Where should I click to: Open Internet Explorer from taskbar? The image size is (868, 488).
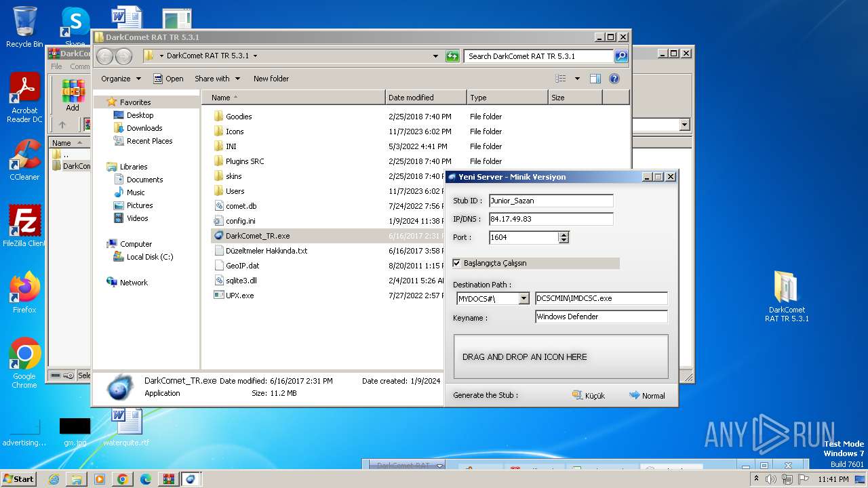point(54,479)
